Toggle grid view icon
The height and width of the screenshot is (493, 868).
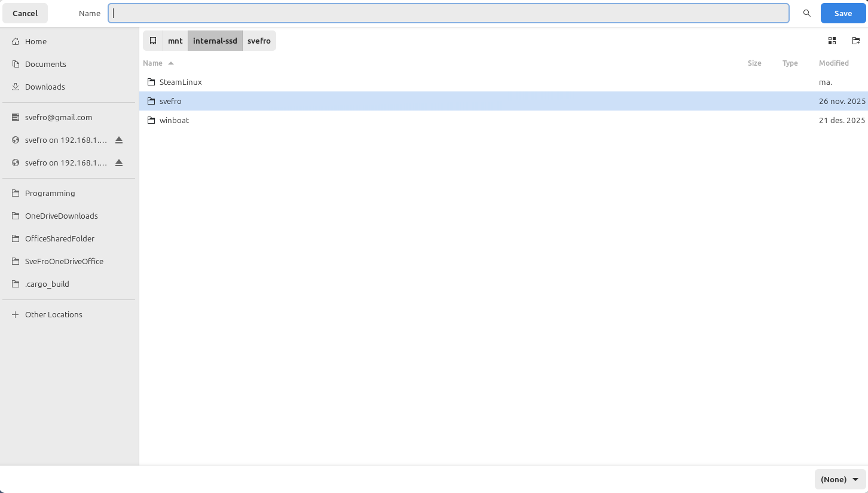(832, 41)
